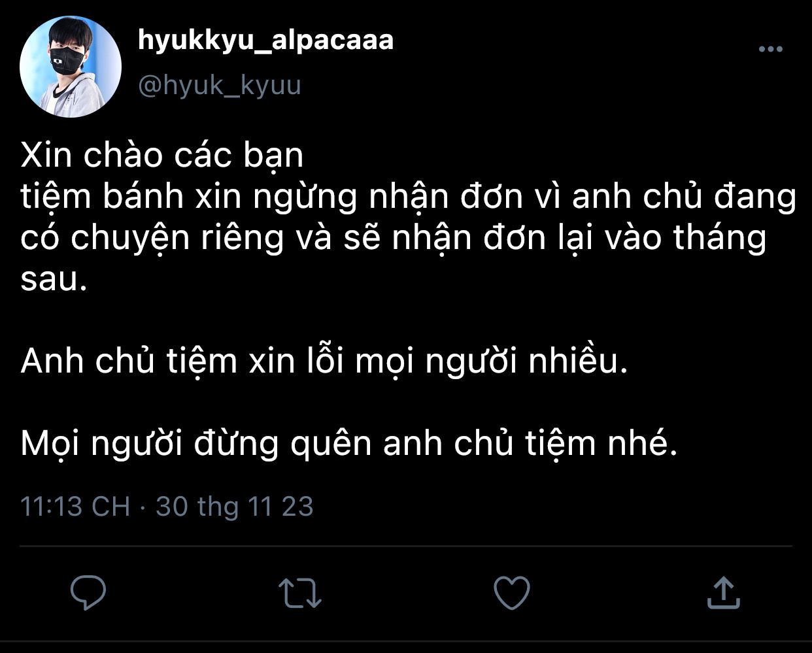This screenshot has width=812, height=653.
Task: Click the line starting 'có chuyện riêng'
Action: pos(393,239)
